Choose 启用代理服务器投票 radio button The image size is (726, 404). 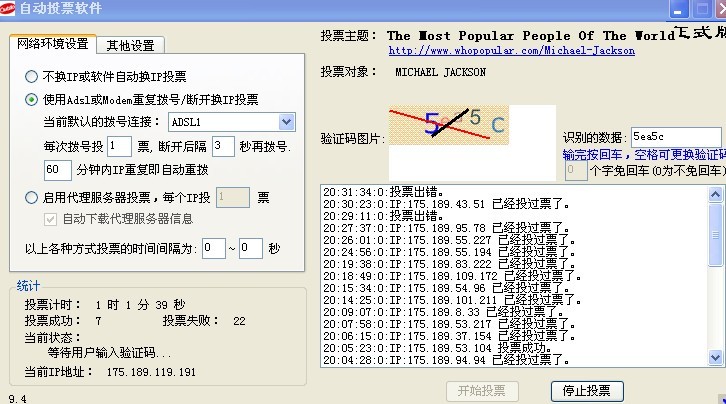(32, 198)
